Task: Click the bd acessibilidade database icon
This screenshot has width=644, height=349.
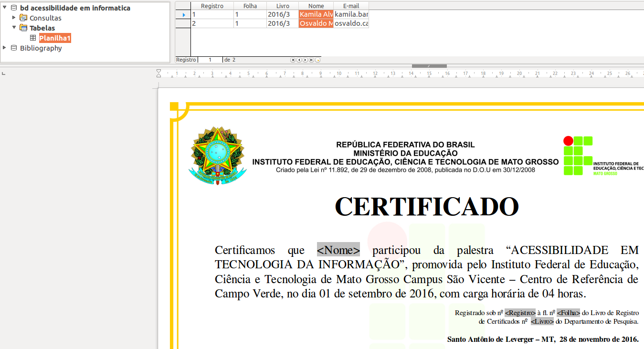Action: pos(14,8)
